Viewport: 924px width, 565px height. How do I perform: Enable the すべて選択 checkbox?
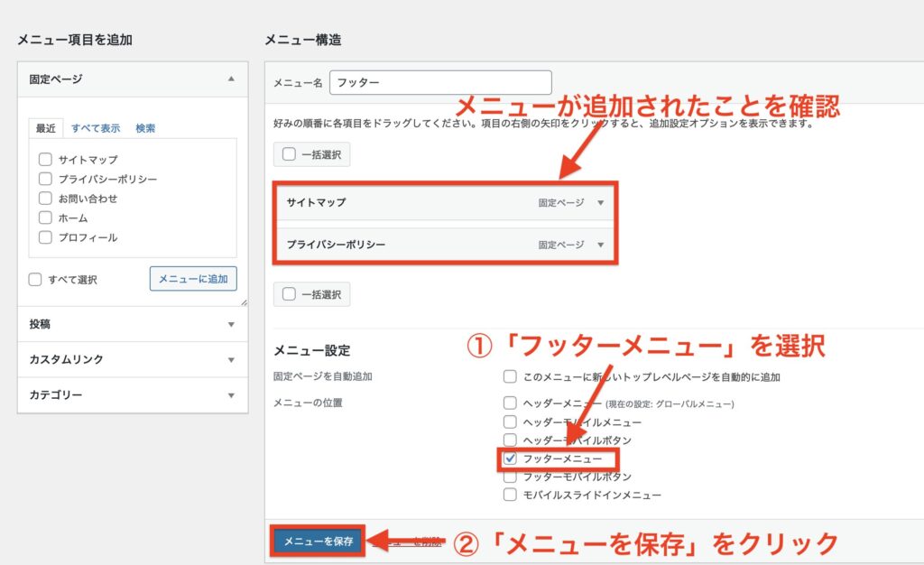tap(35, 280)
